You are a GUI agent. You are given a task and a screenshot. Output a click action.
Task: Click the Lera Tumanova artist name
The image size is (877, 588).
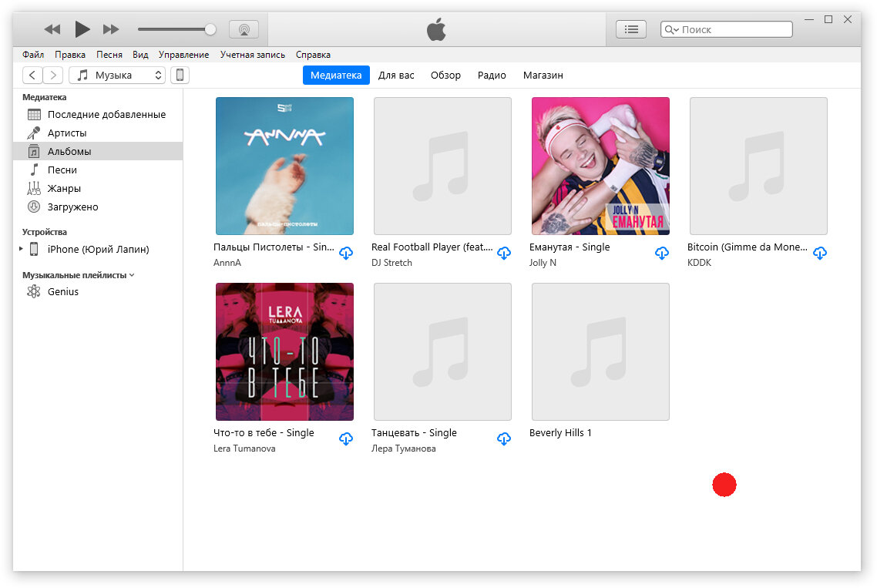coord(244,449)
